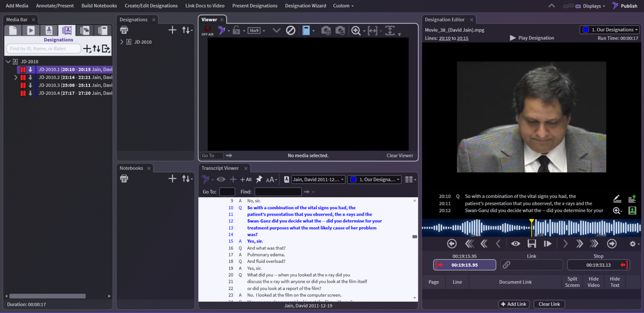644x313 pixels.
Task: Click the edit pencil icon beside transcript text
Action: pyautogui.click(x=617, y=199)
